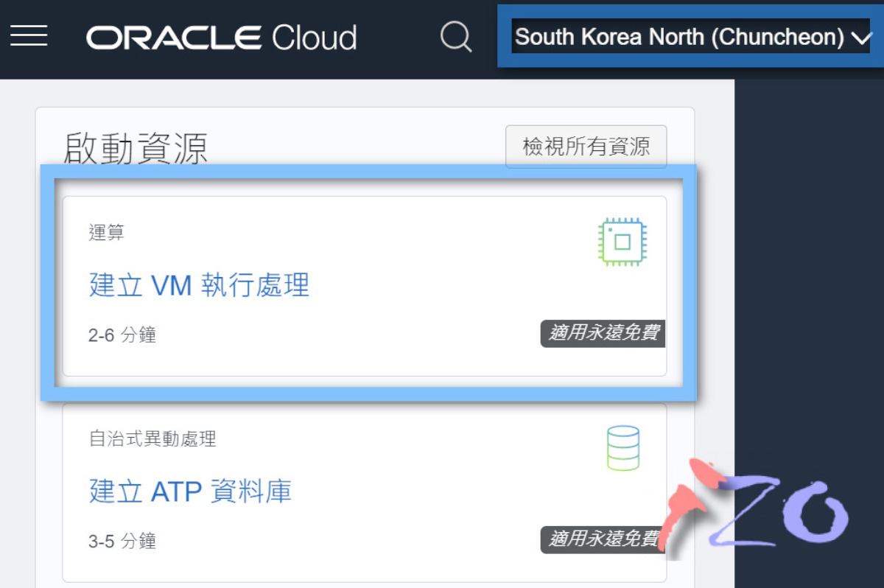Open the search magnifier icon
884x588 pixels.
[x=456, y=37]
